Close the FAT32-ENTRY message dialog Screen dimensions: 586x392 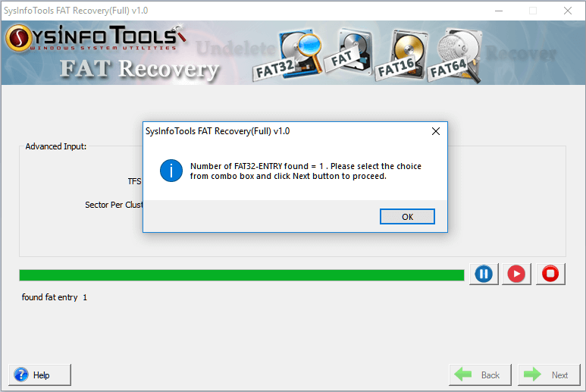pyautogui.click(x=435, y=131)
